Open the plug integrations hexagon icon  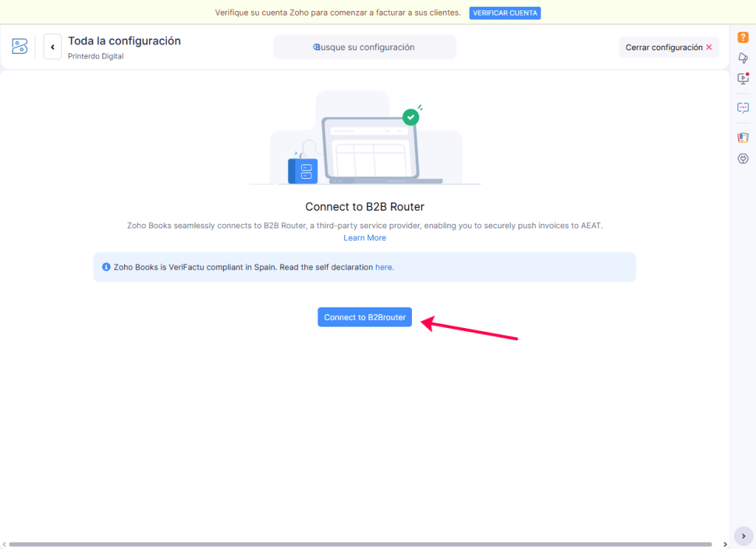click(x=743, y=158)
